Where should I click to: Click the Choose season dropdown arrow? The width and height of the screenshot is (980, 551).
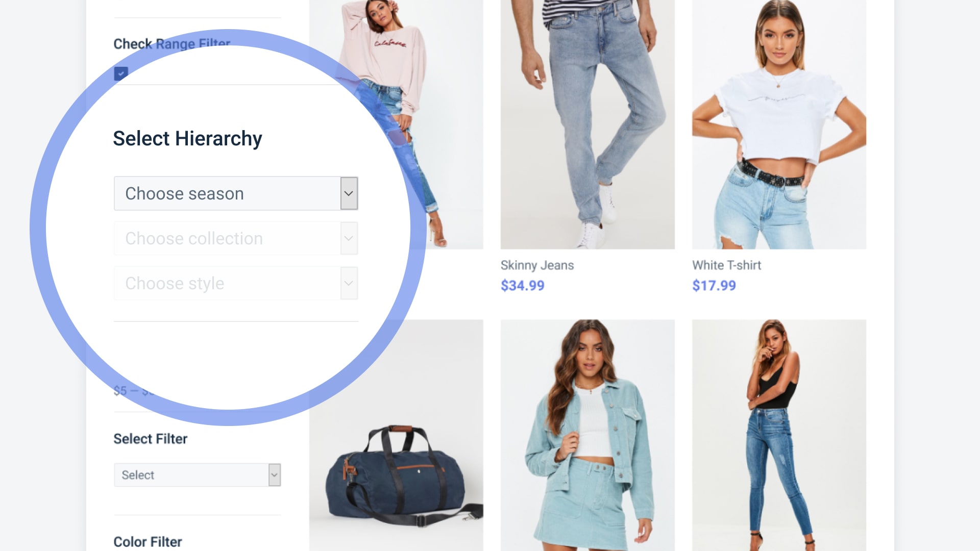349,193
